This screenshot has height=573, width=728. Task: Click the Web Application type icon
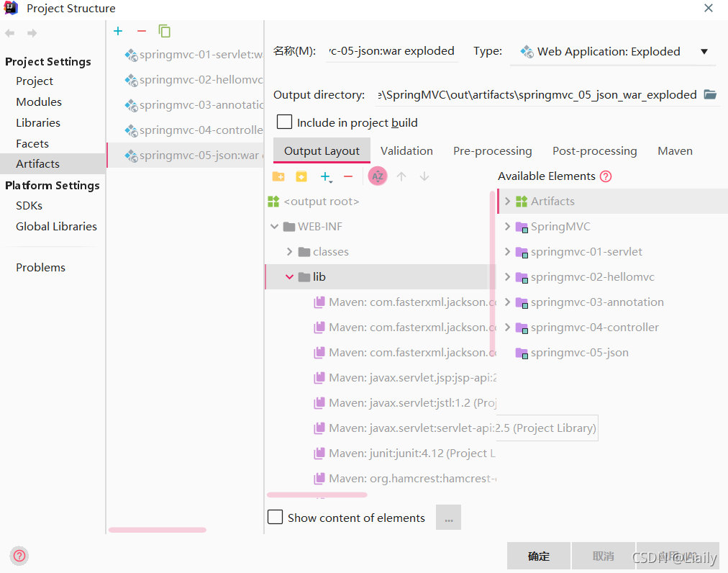point(527,52)
